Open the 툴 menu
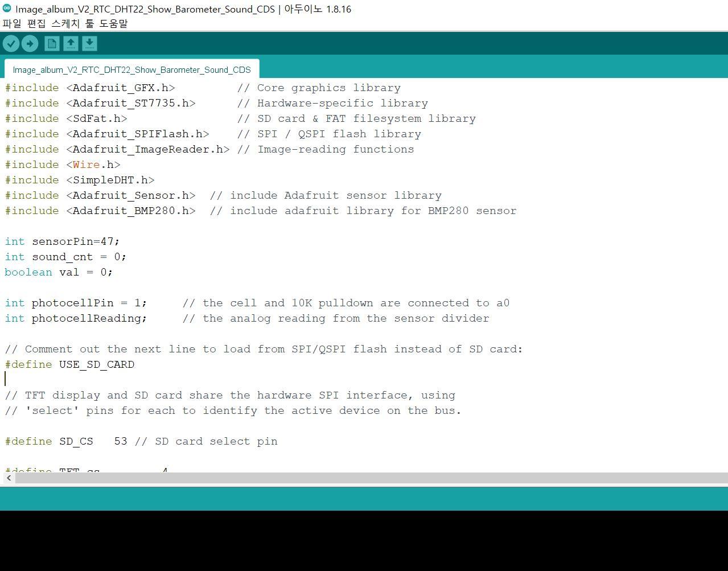728x571 pixels. pos(90,23)
